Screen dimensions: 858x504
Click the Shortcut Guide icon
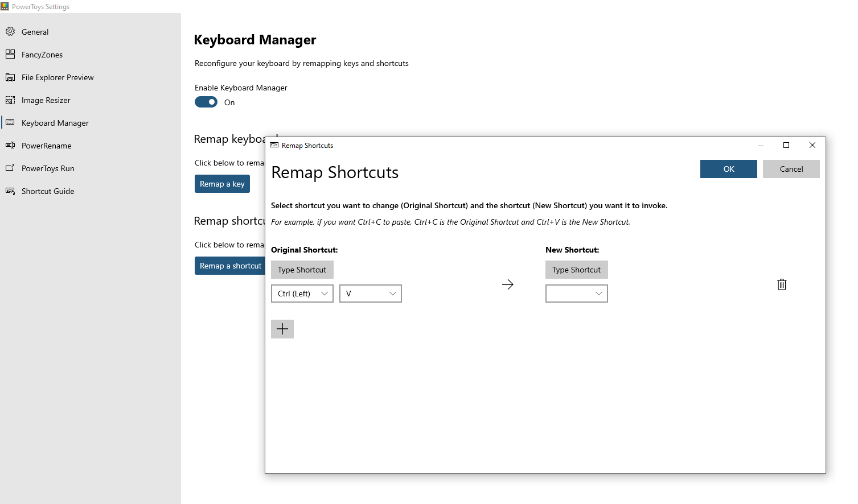coord(11,191)
